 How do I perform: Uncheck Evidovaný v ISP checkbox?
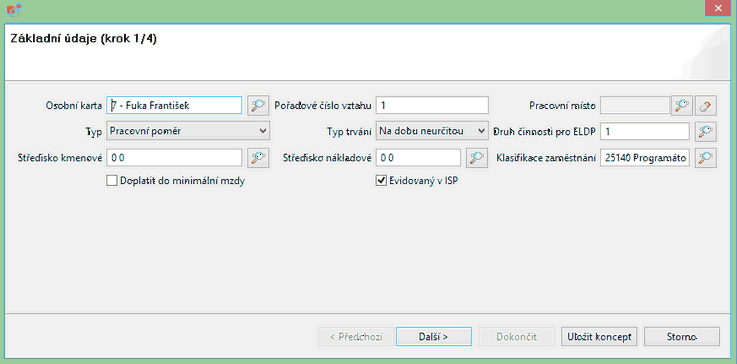[x=381, y=181]
